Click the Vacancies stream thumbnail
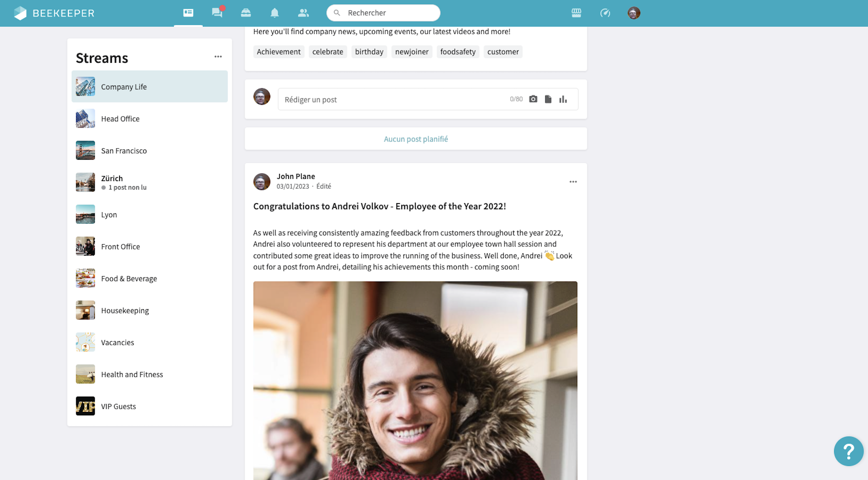The height and width of the screenshot is (480, 868). (85, 342)
